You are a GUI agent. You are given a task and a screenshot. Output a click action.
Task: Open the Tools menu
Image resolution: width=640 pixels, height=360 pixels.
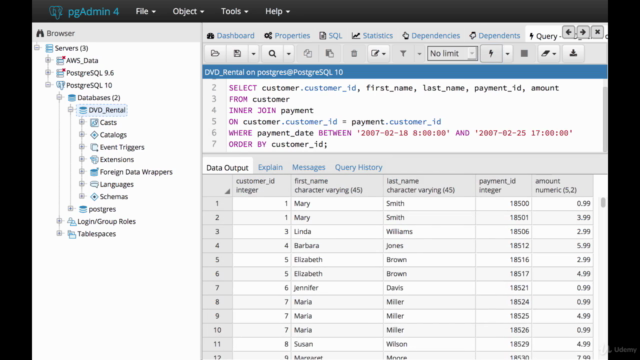point(235,11)
